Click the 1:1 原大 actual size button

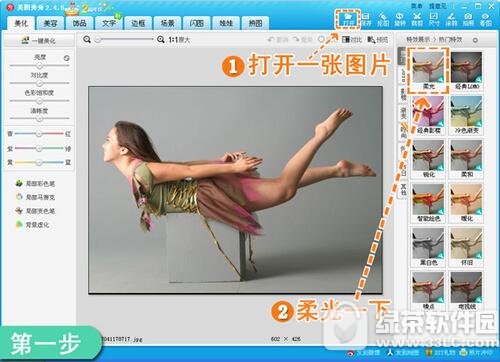179,40
